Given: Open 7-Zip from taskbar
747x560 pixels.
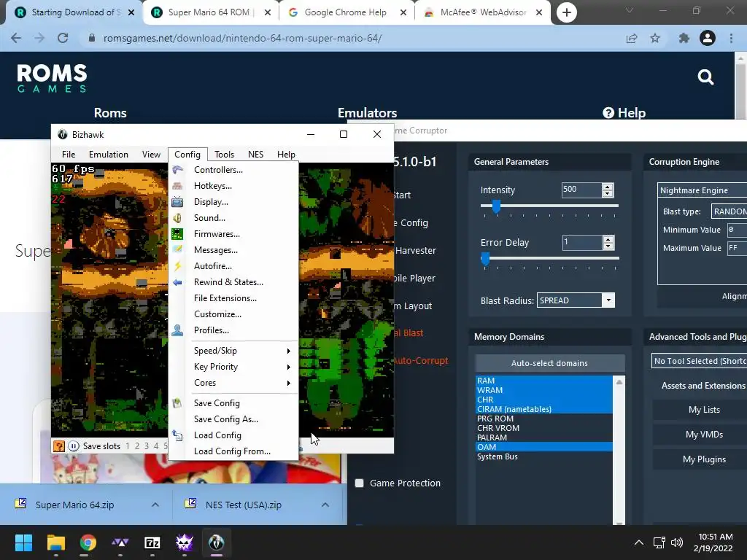Looking at the screenshot, I should click(152, 542).
